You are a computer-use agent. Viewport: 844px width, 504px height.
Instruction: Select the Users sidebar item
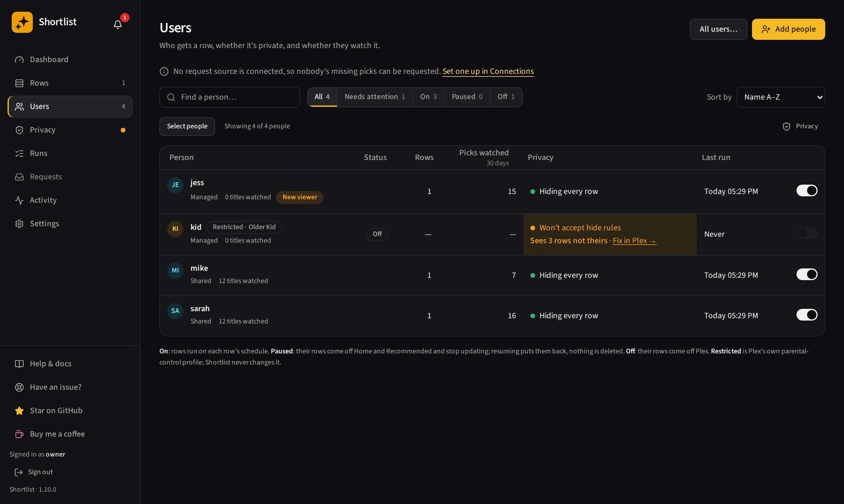pos(70,106)
